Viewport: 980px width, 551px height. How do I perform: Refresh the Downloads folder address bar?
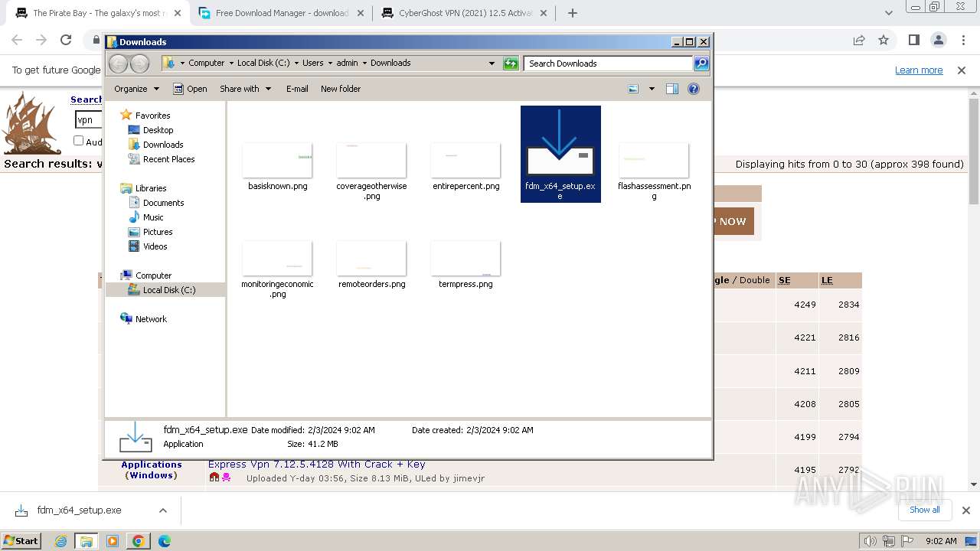[x=511, y=64]
